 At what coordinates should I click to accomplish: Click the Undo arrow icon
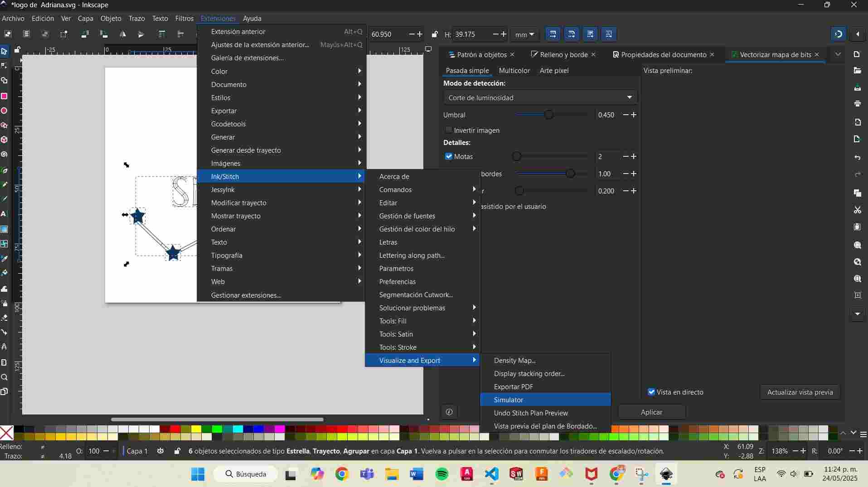[x=857, y=158]
